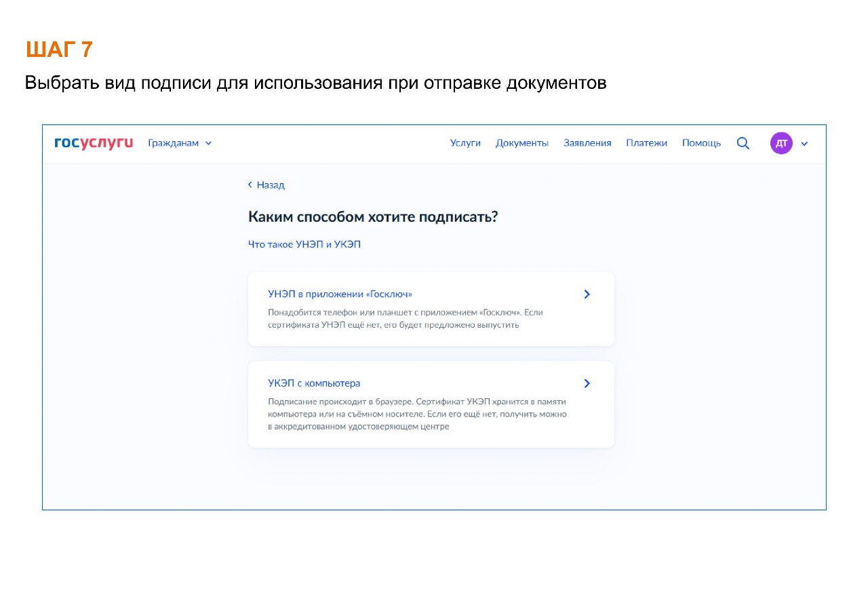Click the chevron next to Гражданам
Viewport: 868px width, 614px height.
pyautogui.click(x=208, y=143)
